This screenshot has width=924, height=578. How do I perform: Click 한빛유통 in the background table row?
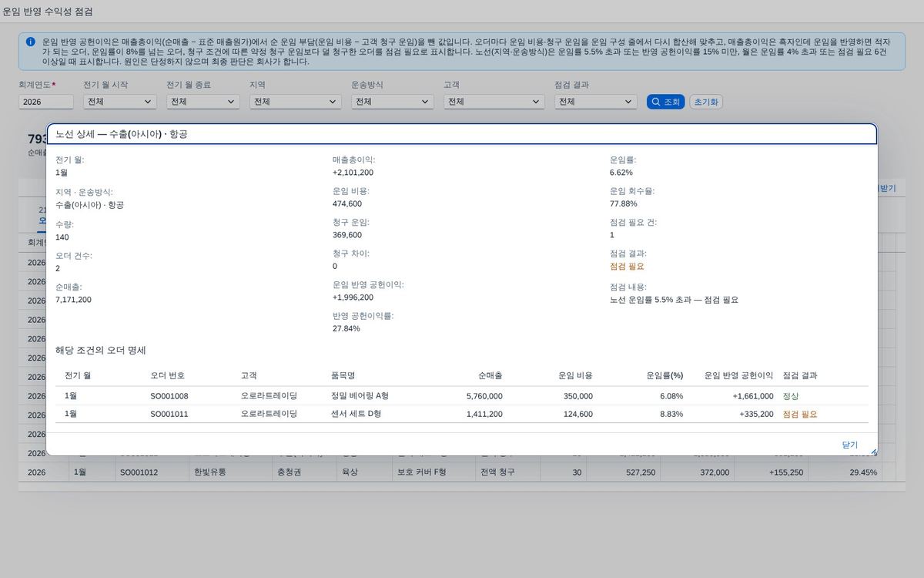point(210,472)
